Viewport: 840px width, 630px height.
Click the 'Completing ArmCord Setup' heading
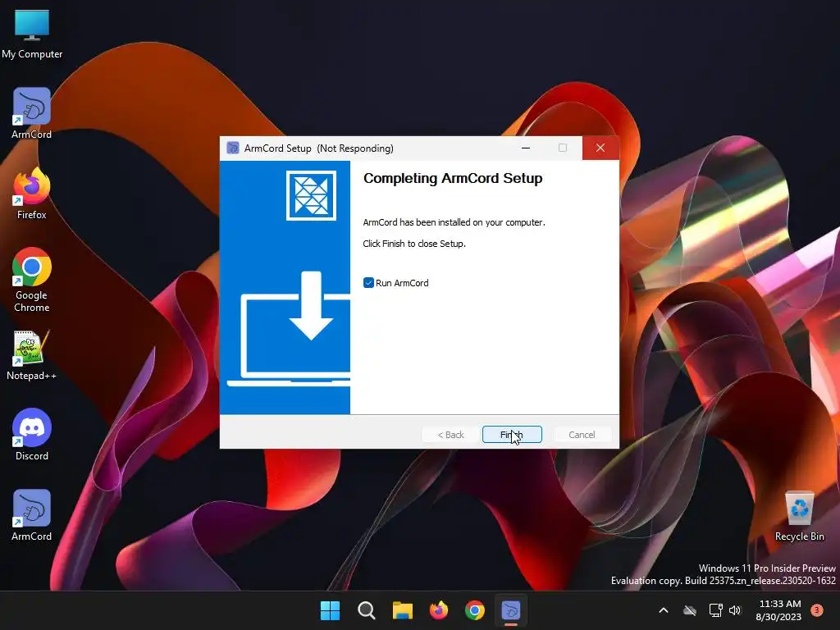tap(453, 178)
